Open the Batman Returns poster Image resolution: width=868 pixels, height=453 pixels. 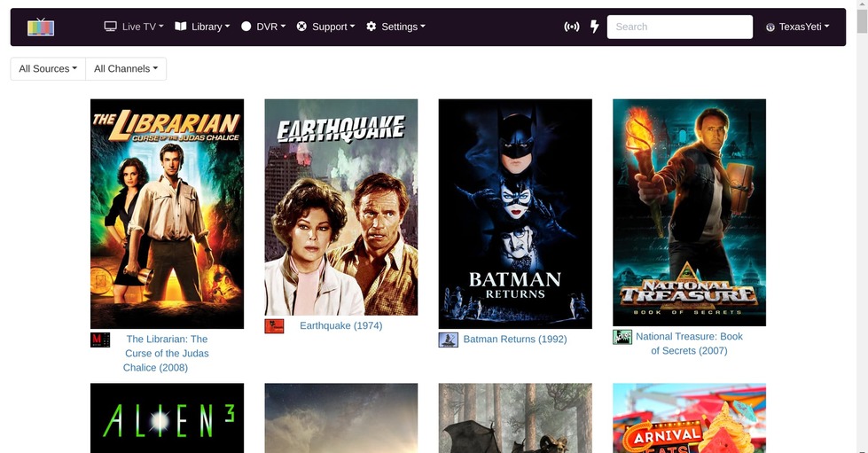point(515,214)
